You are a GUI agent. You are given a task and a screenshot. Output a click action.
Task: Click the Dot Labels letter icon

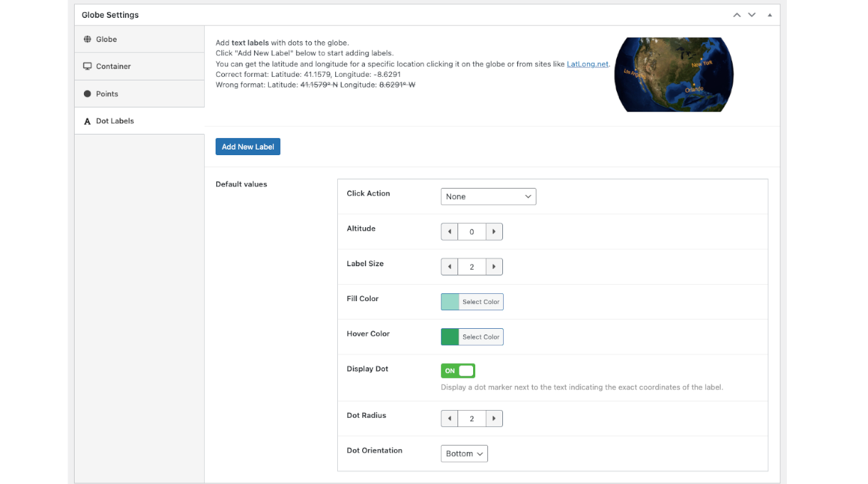88,121
